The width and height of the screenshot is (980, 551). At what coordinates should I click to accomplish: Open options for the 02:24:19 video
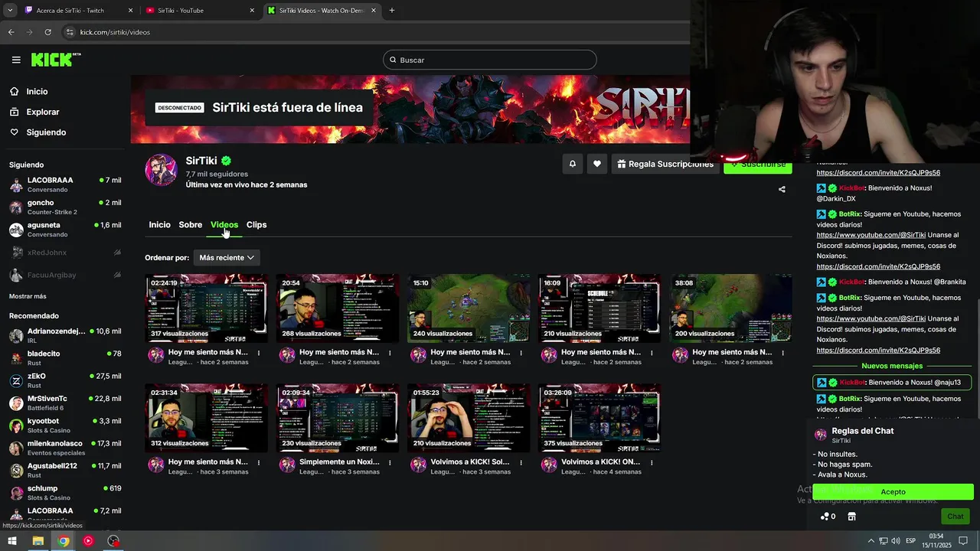(x=259, y=353)
